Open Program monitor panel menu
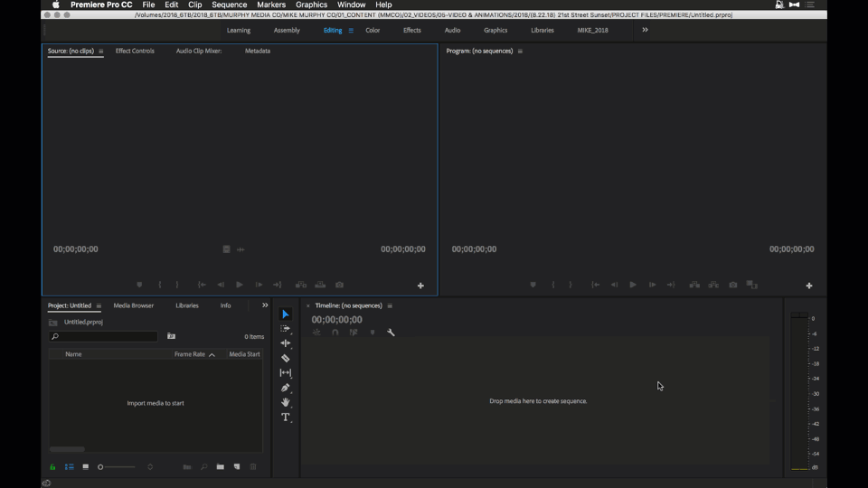868x488 pixels. [x=520, y=51]
